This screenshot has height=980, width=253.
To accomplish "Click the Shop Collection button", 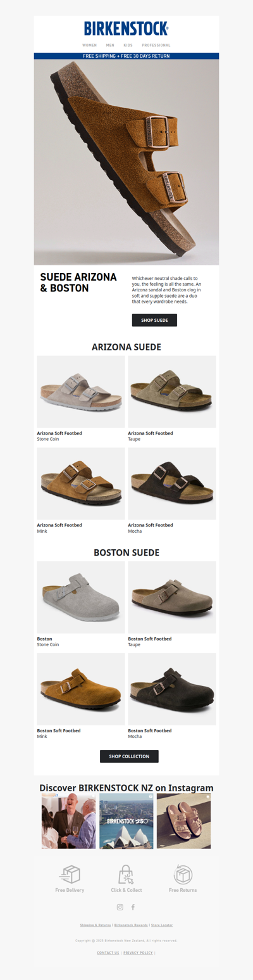I will [x=129, y=756].
